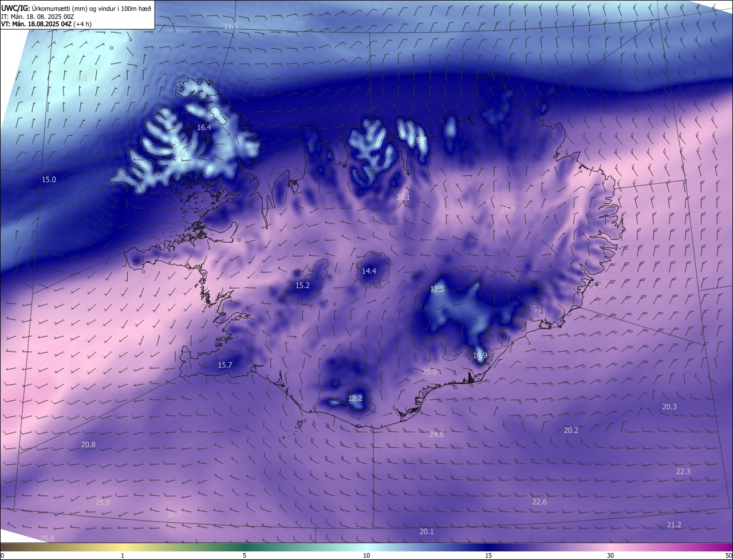Click the colorbar tick label 1
Viewport: 733px width, 560px height.
(123, 556)
